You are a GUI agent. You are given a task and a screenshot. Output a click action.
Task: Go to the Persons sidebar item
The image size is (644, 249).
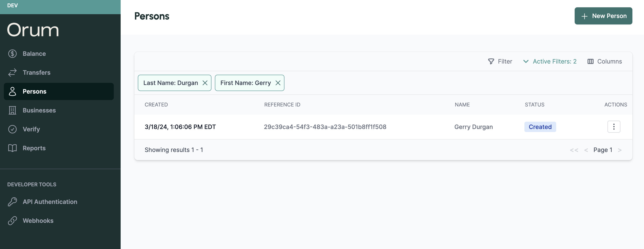[34, 91]
